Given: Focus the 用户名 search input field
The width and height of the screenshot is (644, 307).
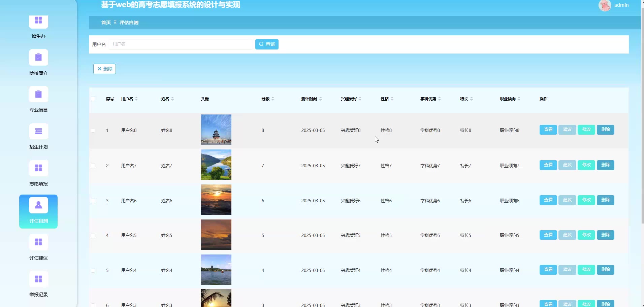Looking at the screenshot, I should (x=181, y=44).
